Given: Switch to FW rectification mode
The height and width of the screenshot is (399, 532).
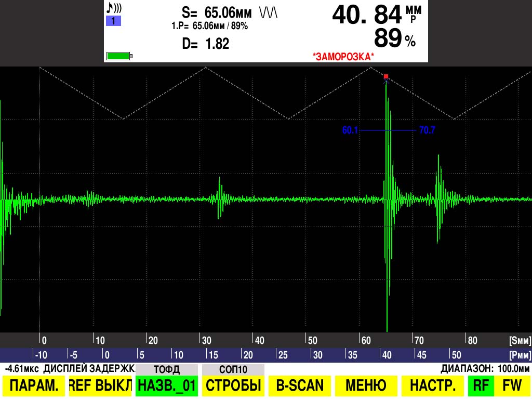Looking at the screenshot, I should (511, 385).
